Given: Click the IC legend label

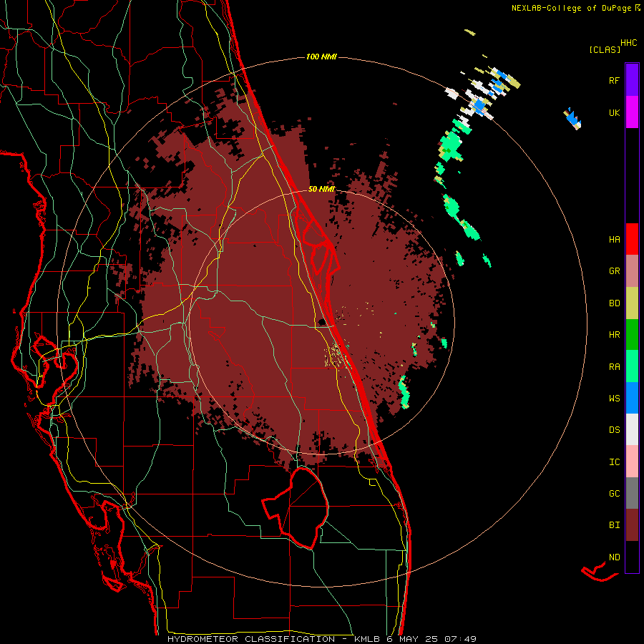Looking at the screenshot, I should (614, 462).
